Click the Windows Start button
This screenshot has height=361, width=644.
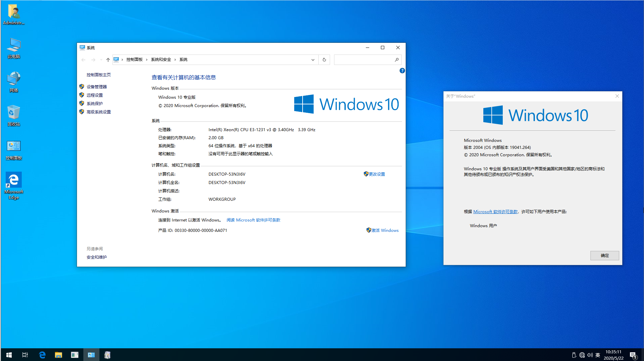(x=9, y=355)
